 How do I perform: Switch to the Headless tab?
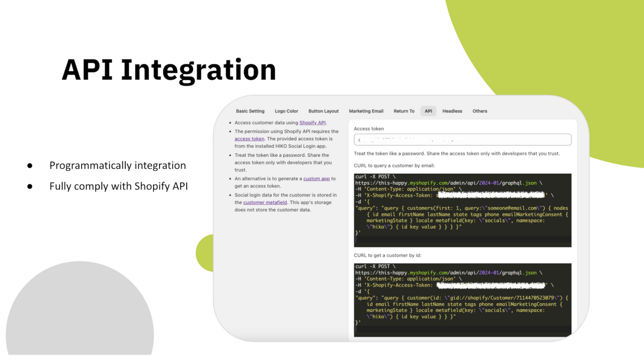coord(452,111)
